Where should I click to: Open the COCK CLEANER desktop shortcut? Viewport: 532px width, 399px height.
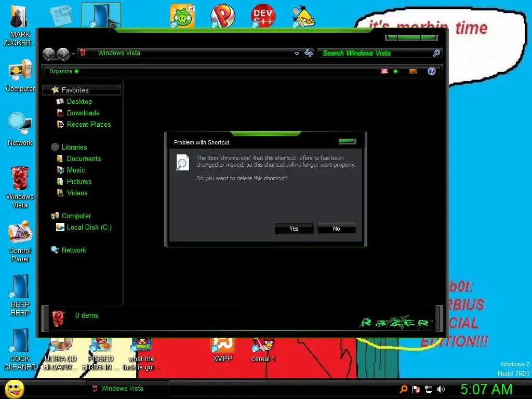tap(20, 350)
